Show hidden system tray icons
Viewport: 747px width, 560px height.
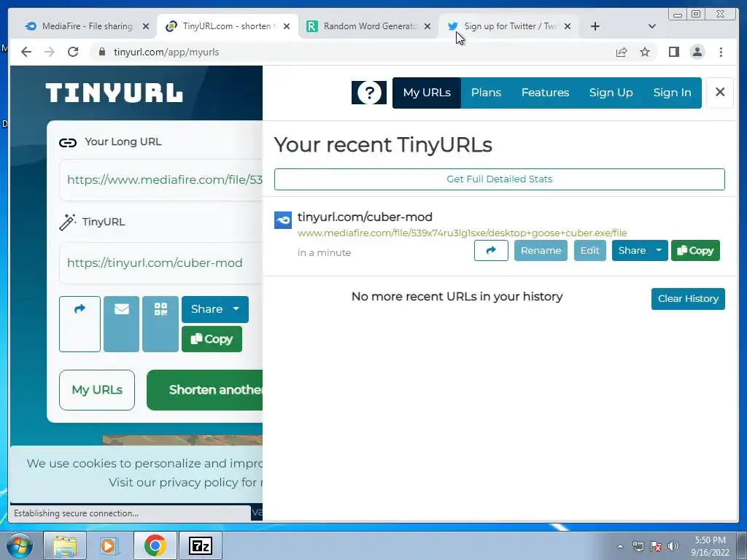[620, 546]
